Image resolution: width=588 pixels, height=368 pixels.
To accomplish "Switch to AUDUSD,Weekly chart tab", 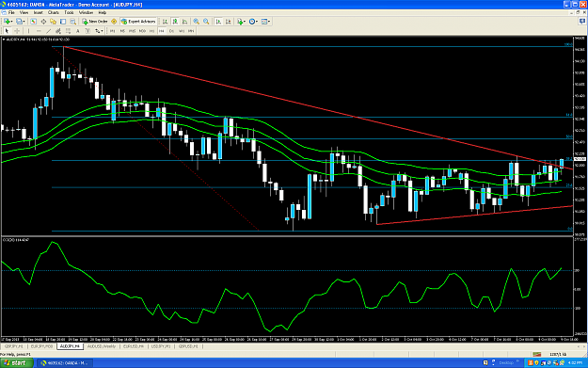I will [102, 346].
